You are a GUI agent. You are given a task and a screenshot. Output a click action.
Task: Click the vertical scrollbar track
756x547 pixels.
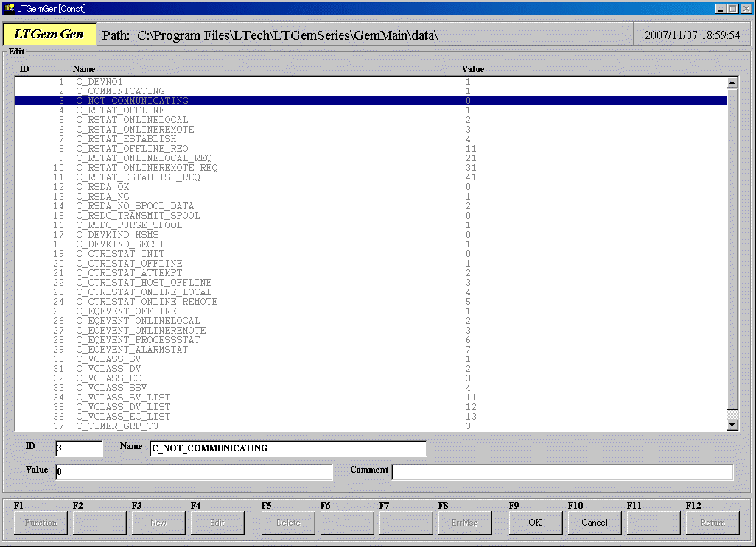732,250
